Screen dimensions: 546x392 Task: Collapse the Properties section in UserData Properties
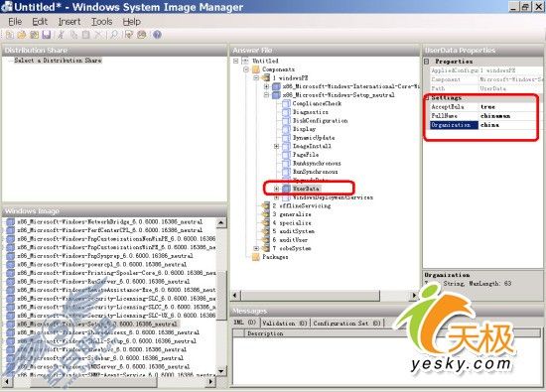(x=427, y=62)
